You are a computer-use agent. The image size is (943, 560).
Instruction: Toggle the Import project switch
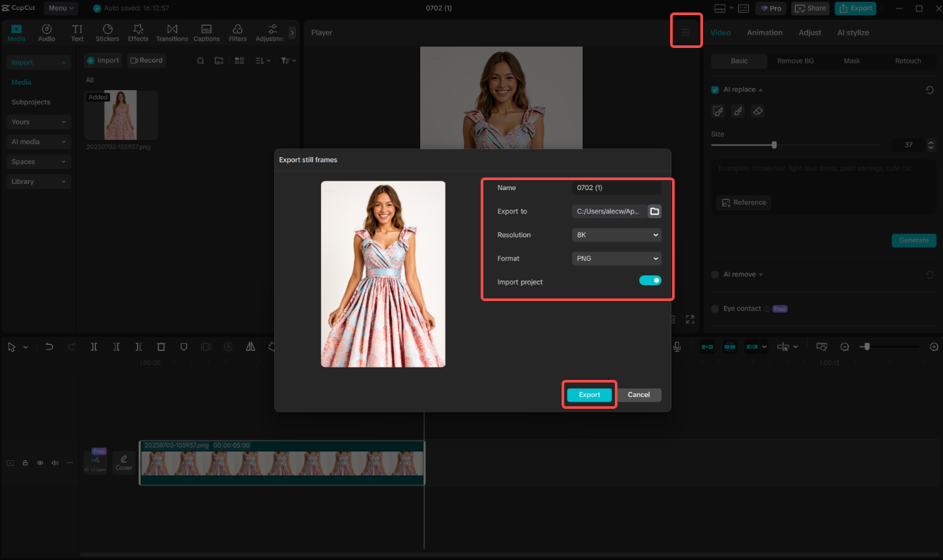pos(650,281)
